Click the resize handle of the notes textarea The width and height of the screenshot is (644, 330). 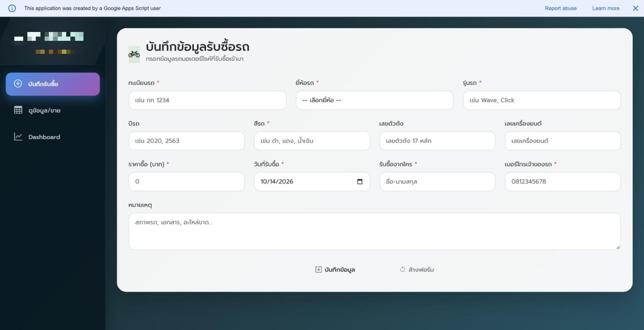(x=618, y=247)
